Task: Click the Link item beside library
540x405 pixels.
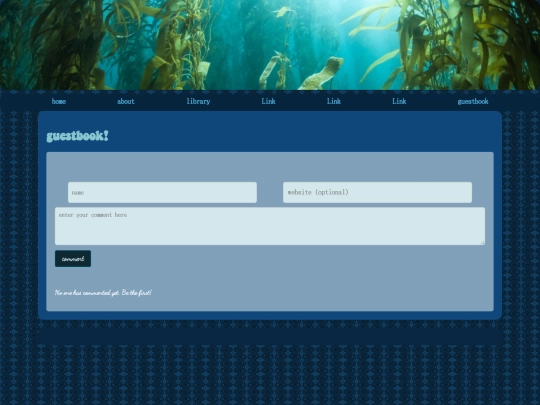Action: point(268,101)
